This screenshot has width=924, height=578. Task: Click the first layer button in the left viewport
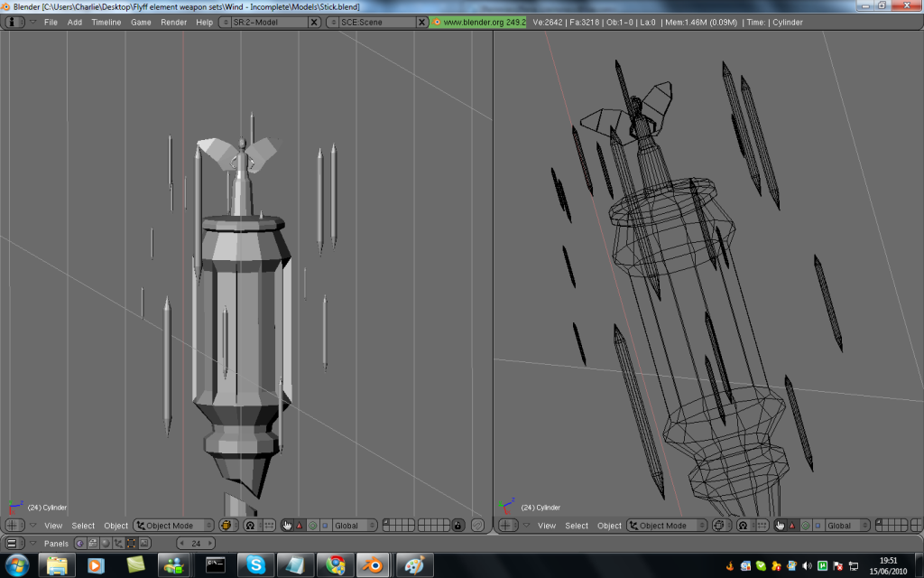(386, 523)
